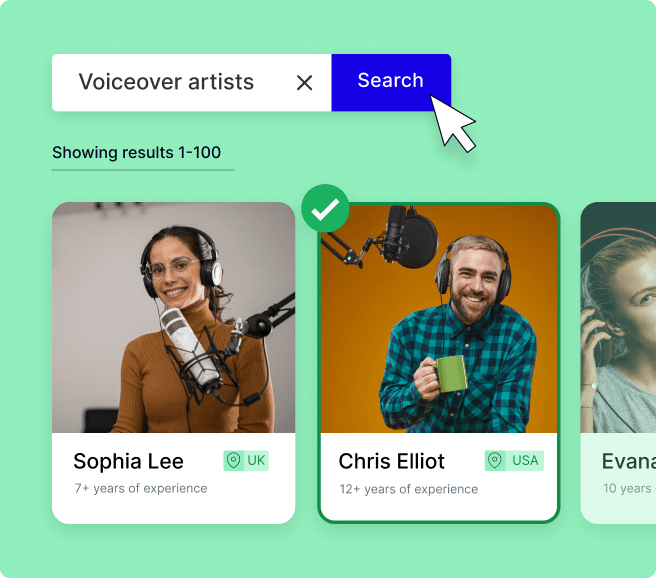656x578 pixels.
Task: Open Sophia Lee's profile photo
Action: point(174,317)
